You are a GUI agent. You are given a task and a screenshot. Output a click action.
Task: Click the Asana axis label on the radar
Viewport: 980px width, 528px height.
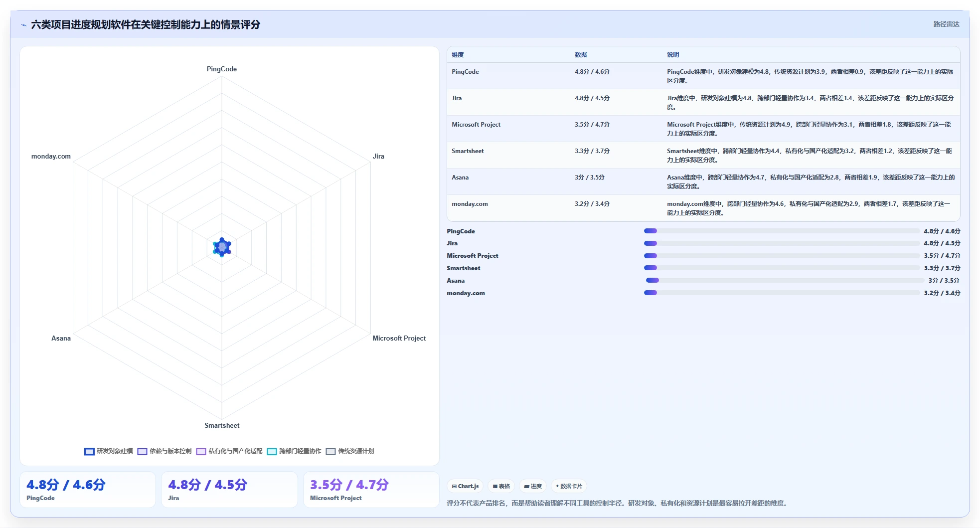61,338
